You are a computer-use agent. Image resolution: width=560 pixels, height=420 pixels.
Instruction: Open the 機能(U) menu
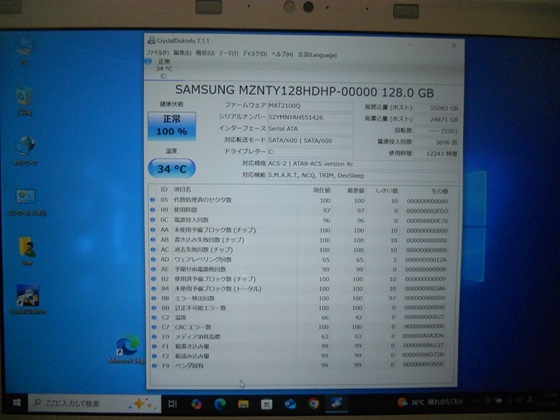point(205,53)
